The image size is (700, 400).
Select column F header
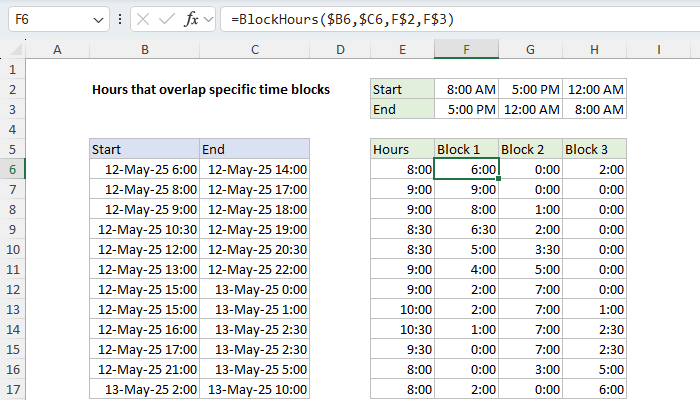(466, 49)
